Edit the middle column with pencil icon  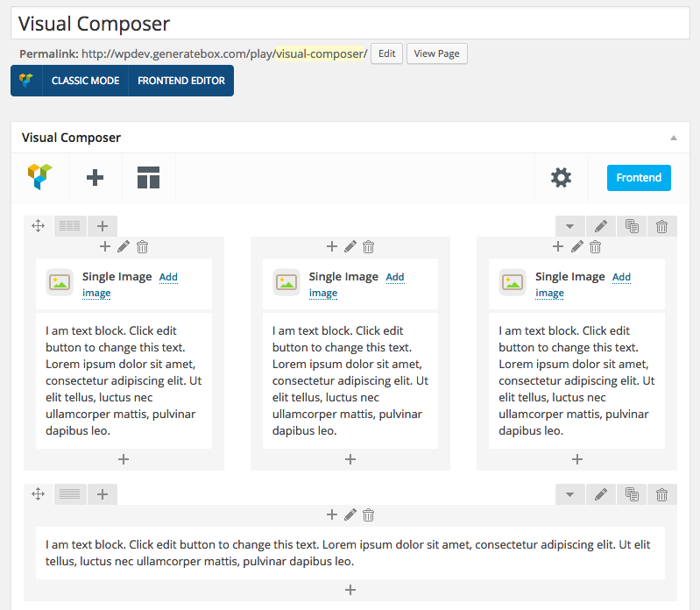350,247
